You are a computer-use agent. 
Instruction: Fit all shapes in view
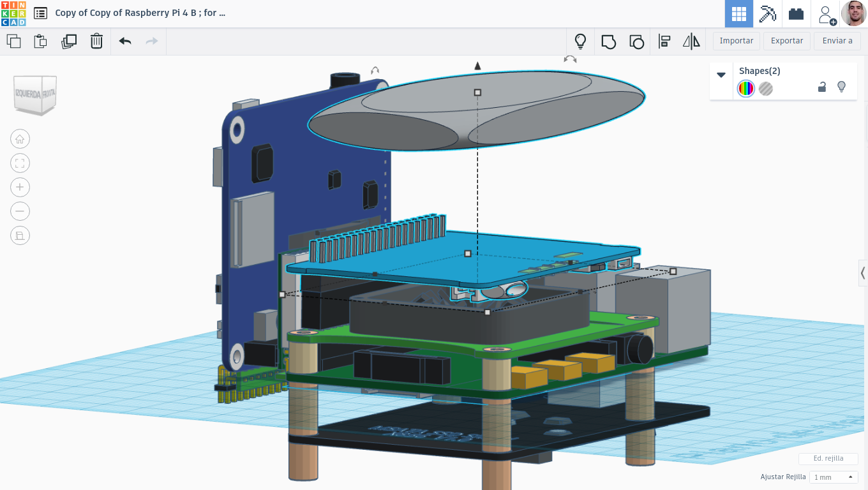click(x=20, y=163)
